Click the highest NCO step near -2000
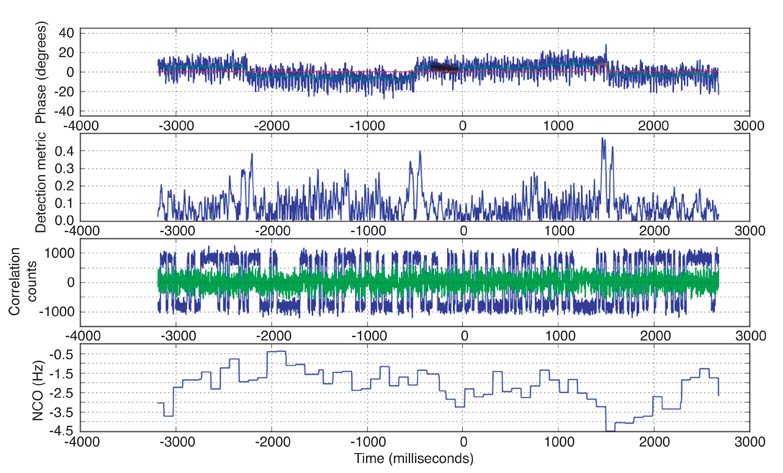 point(276,352)
